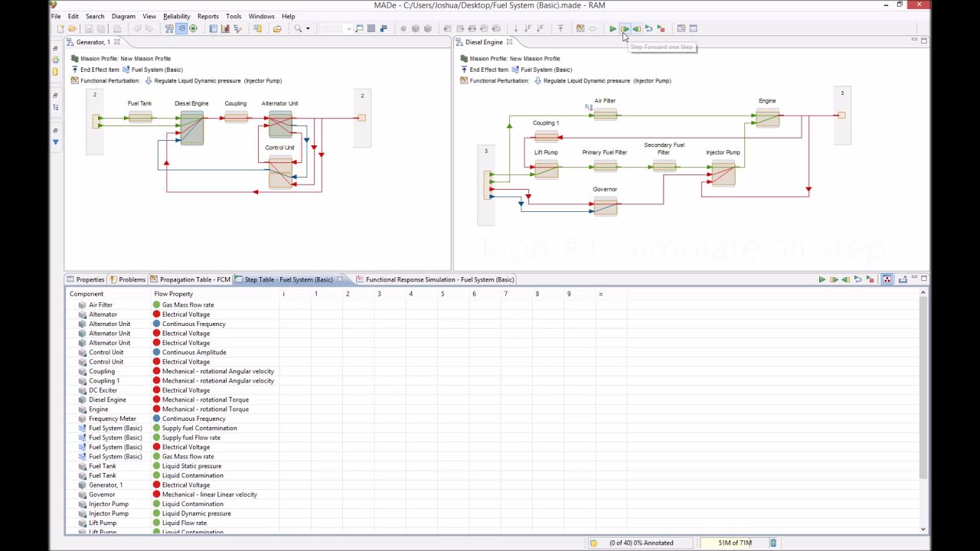The width and height of the screenshot is (980, 551).
Task: Start simulation with the main toolbar play icon
Action: (x=613, y=28)
